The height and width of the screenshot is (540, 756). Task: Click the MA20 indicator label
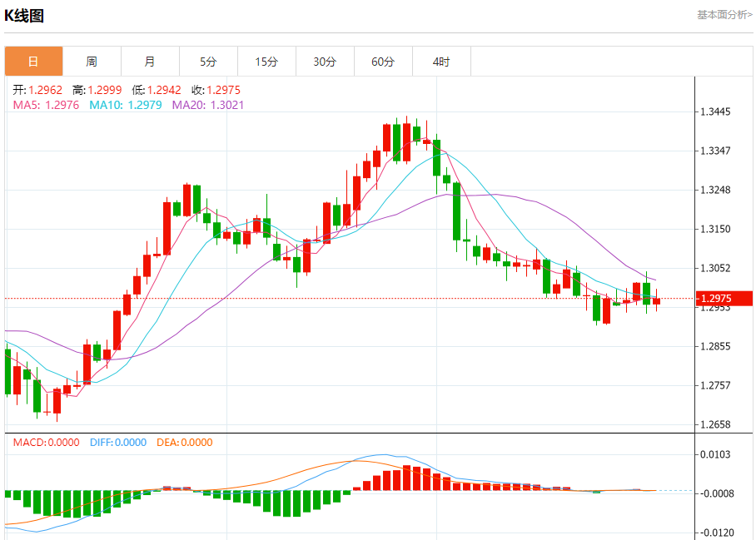[x=208, y=105]
